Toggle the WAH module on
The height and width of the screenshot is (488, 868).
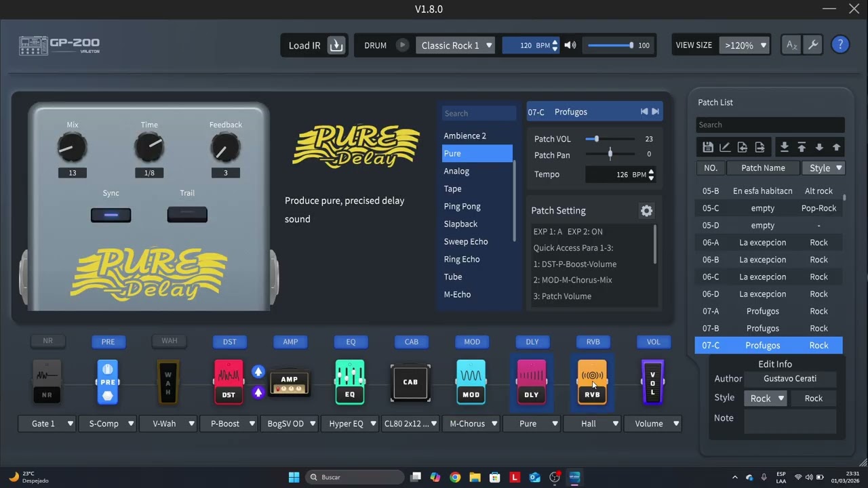tap(169, 341)
